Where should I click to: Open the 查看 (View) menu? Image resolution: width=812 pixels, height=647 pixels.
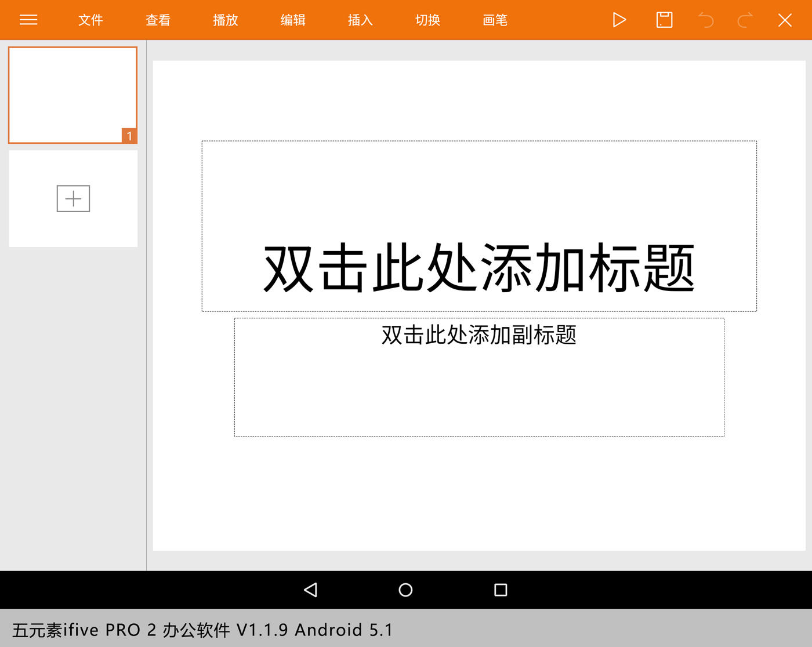pyautogui.click(x=158, y=20)
